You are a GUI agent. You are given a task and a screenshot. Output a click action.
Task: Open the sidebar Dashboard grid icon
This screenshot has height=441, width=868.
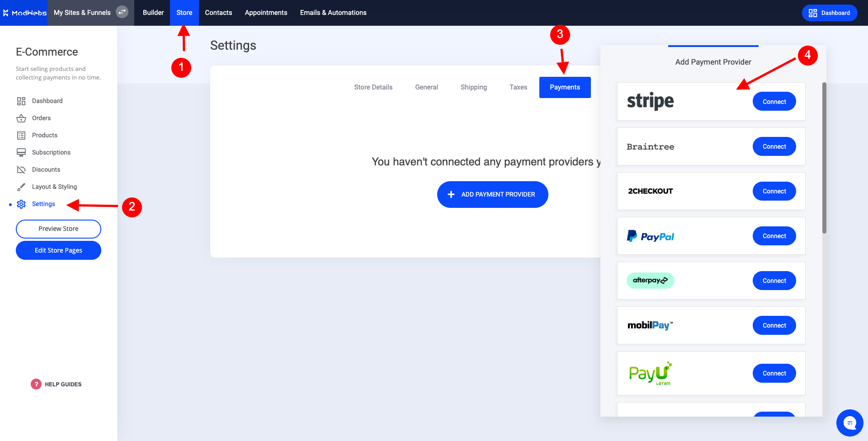click(x=21, y=101)
